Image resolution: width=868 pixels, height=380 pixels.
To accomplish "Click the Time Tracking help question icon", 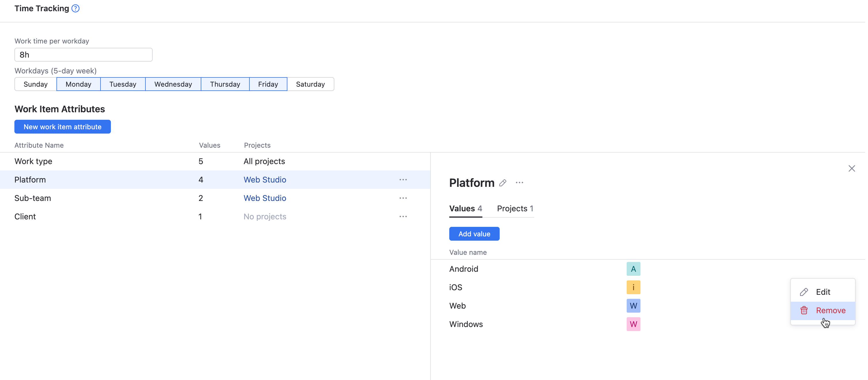I will [x=75, y=8].
